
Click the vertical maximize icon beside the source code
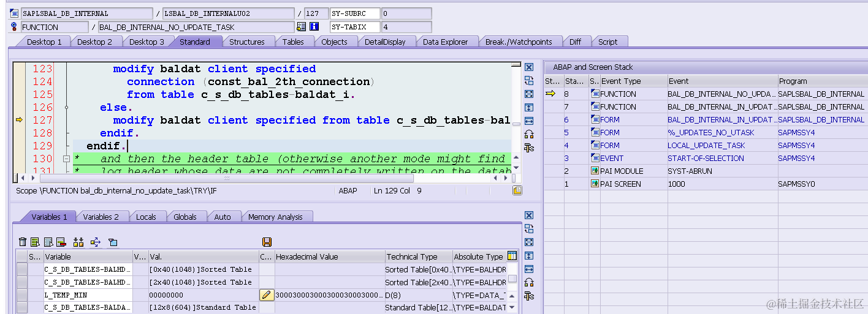point(529,108)
